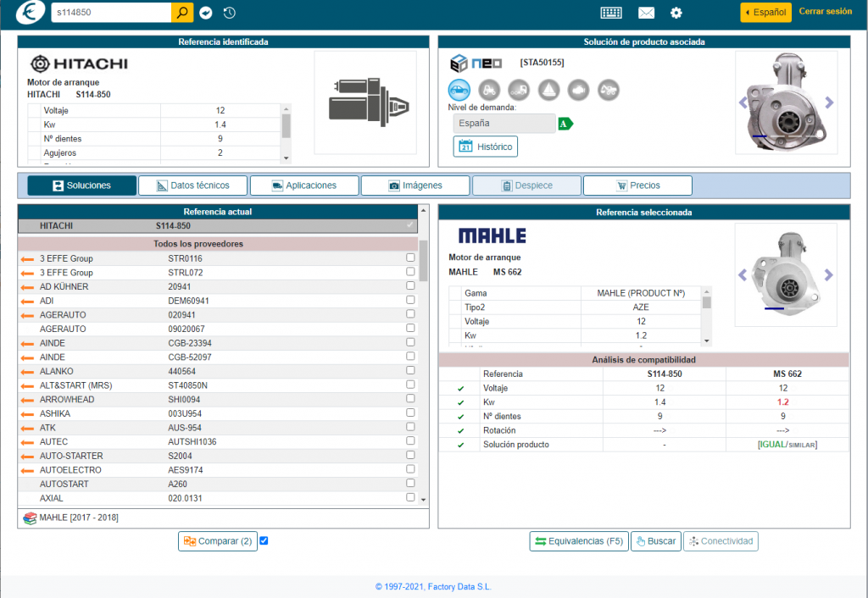Image resolution: width=868 pixels, height=598 pixels.
Task: Click the supplier list scrollbar thumb
Action: 424,261
